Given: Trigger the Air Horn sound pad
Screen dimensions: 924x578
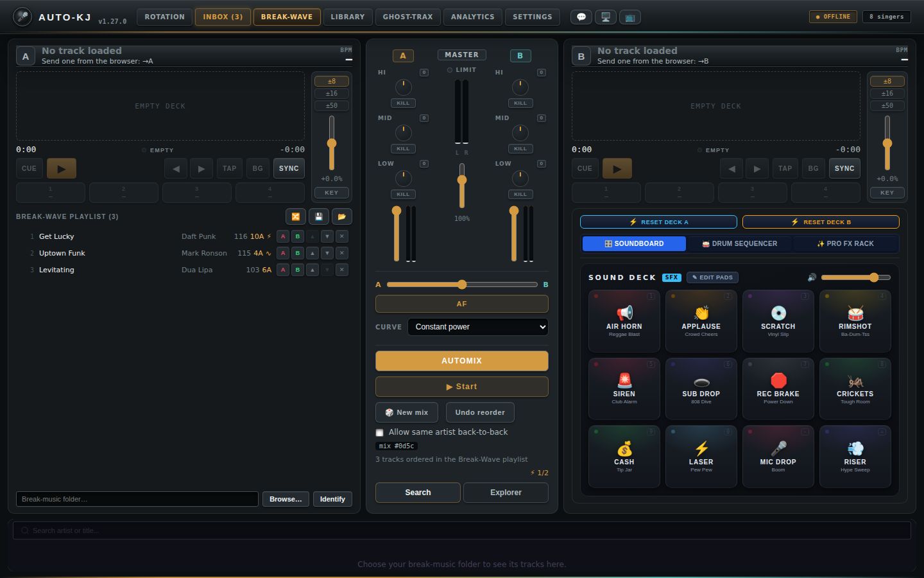Looking at the screenshot, I should click(x=624, y=321).
